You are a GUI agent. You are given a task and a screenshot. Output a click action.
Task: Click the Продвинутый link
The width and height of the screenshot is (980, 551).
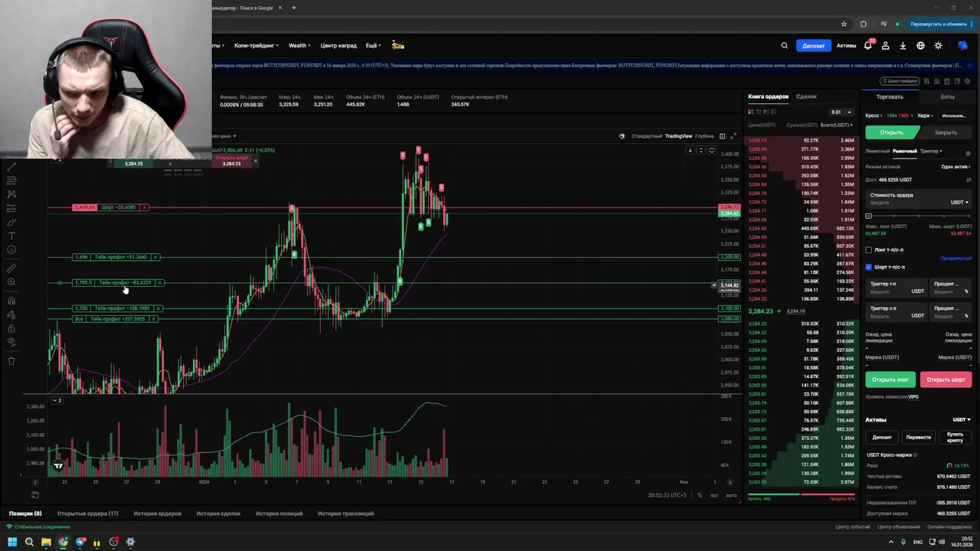pyautogui.click(x=956, y=259)
